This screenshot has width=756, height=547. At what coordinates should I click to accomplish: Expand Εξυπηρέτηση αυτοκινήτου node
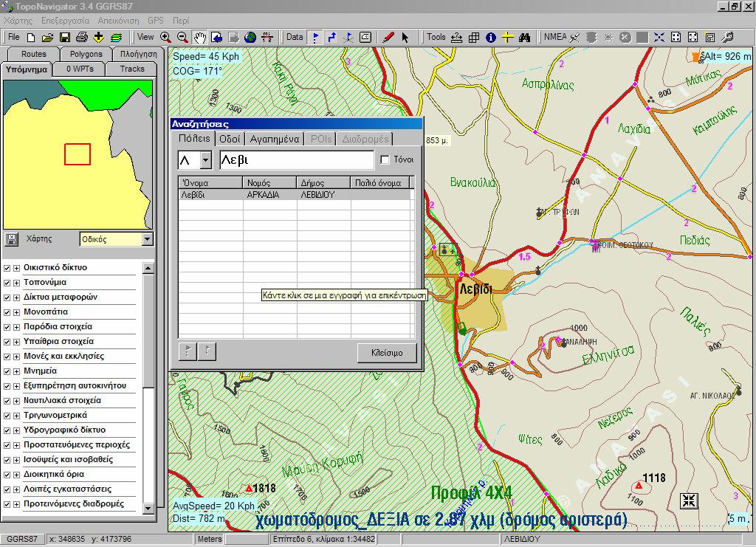pyautogui.click(x=16, y=386)
